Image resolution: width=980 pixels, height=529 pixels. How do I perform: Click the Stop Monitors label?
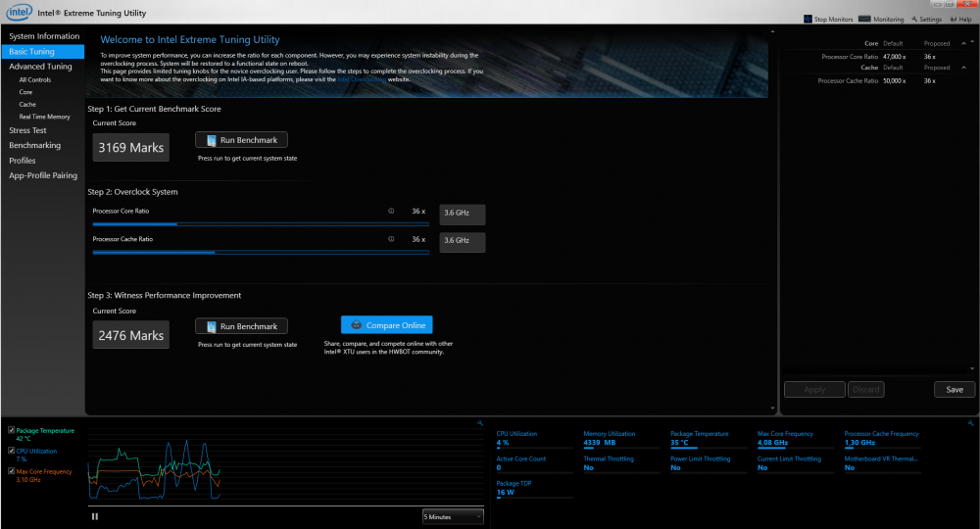(833, 20)
